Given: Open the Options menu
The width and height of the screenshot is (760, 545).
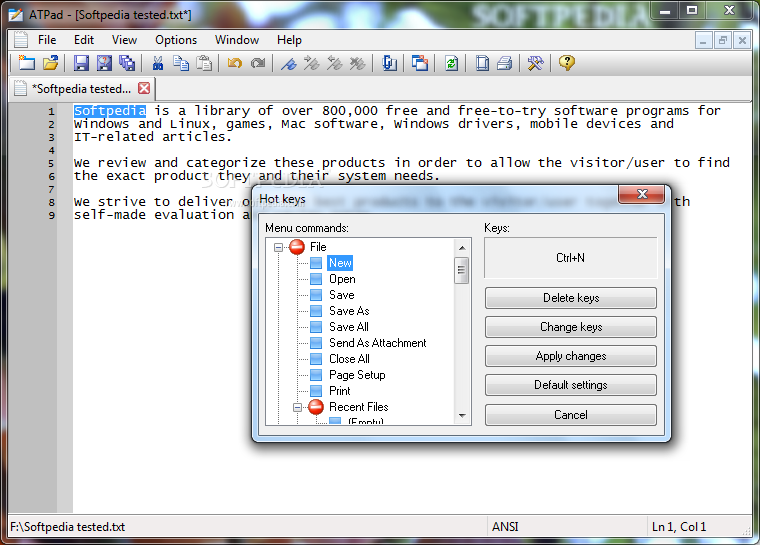Looking at the screenshot, I should point(176,40).
